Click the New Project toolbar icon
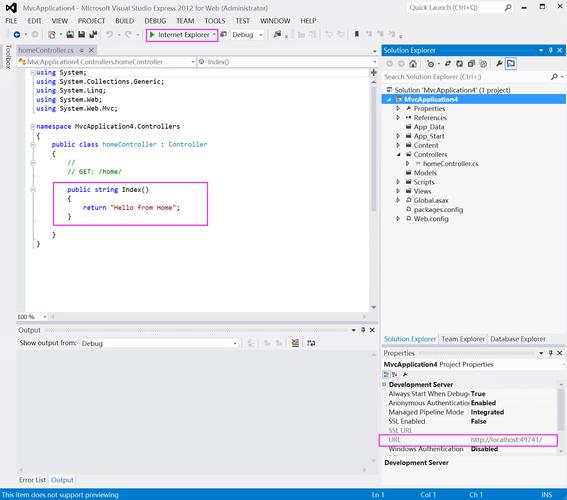The height and width of the screenshot is (500, 567). (52, 35)
